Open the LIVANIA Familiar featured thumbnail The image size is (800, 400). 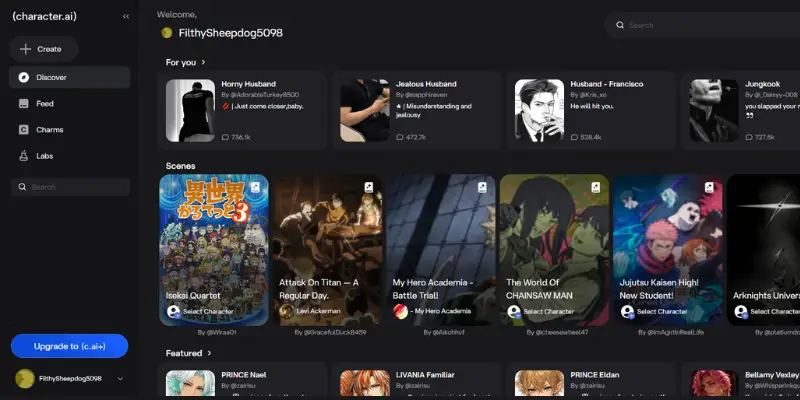[365, 383]
